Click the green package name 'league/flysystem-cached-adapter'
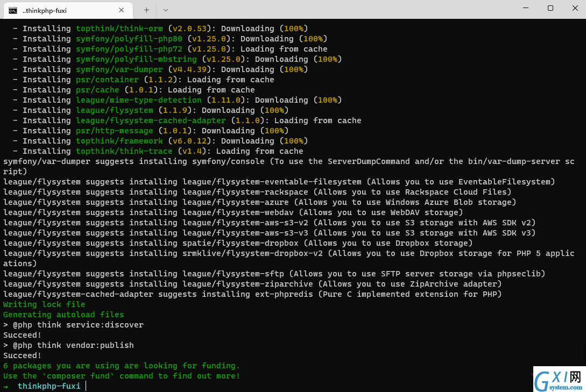The height and width of the screenshot is (392, 586). click(x=151, y=120)
